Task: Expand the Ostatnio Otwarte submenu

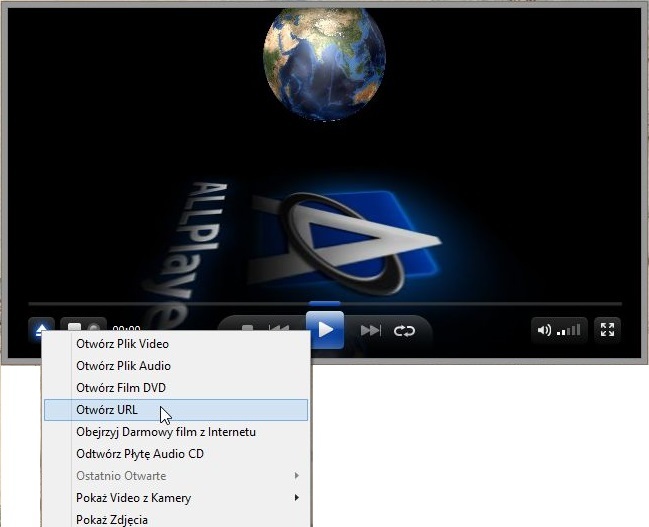Action: click(176, 476)
